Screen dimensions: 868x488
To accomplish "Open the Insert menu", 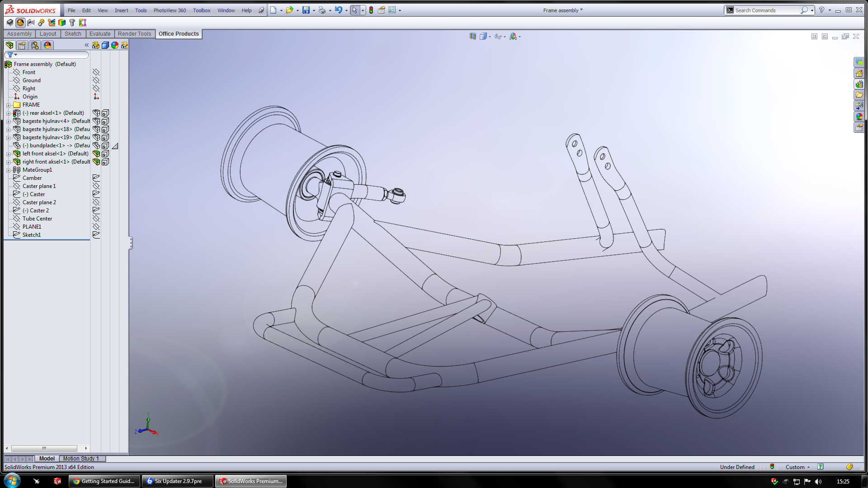I will pyautogui.click(x=121, y=10).
